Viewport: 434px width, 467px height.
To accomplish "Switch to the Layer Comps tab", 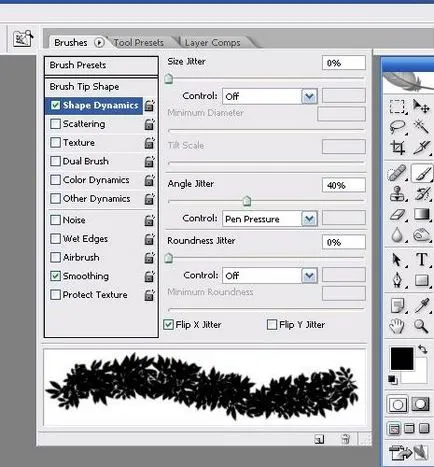I will click(x=213, y=43).
